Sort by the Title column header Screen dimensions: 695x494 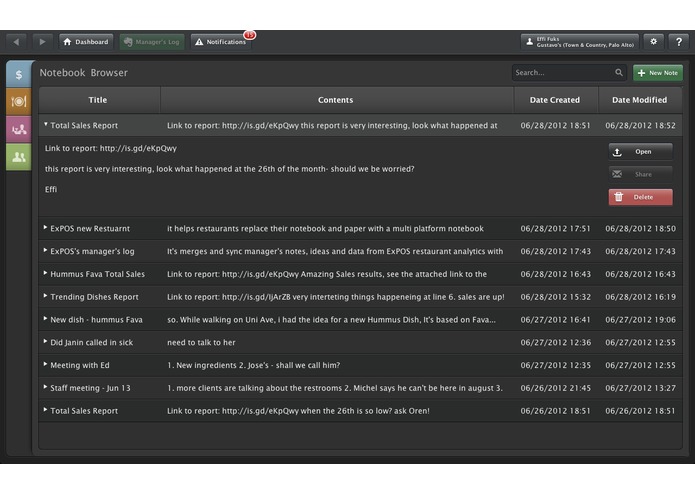pyautogui.click(x=98, y=100)
